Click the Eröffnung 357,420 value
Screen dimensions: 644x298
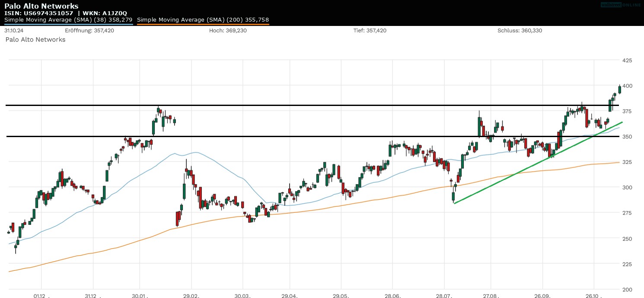(90, 30)
